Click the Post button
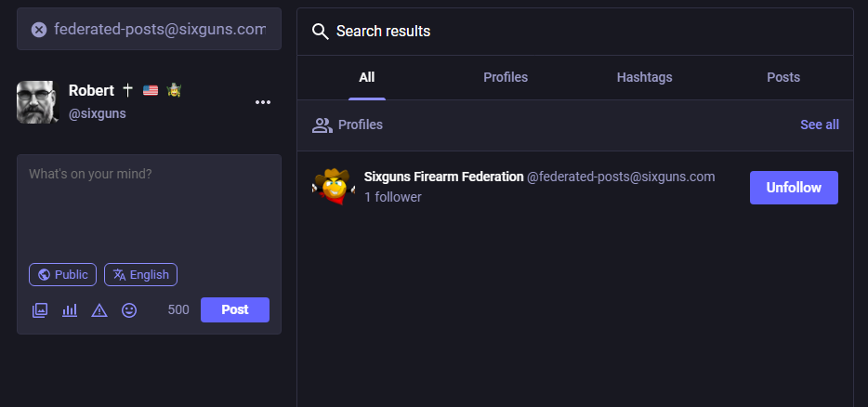The width and height of the screenshot is (868, 407). [235, 309]
